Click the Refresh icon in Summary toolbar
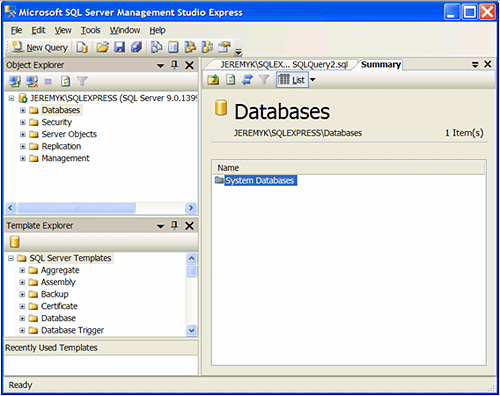 coord(230,80)
